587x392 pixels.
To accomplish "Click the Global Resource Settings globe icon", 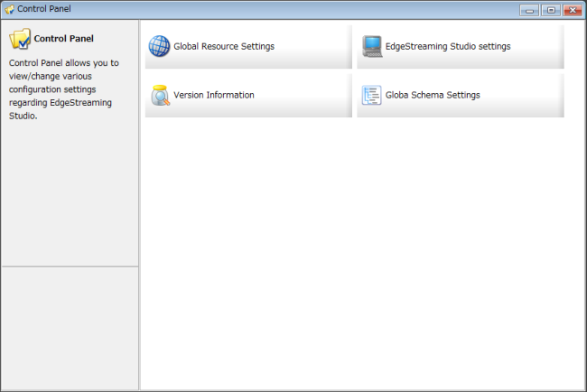I will tap(159, 46).
